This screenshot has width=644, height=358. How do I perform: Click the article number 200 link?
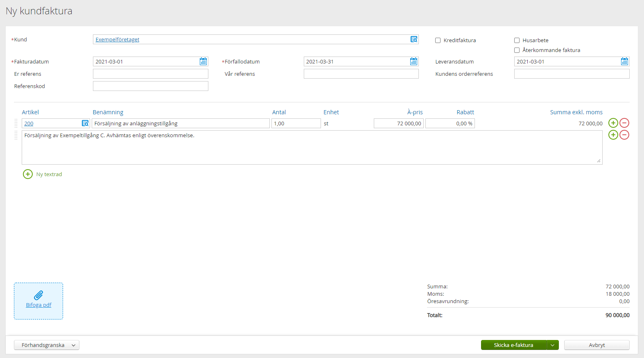point(29,123)
